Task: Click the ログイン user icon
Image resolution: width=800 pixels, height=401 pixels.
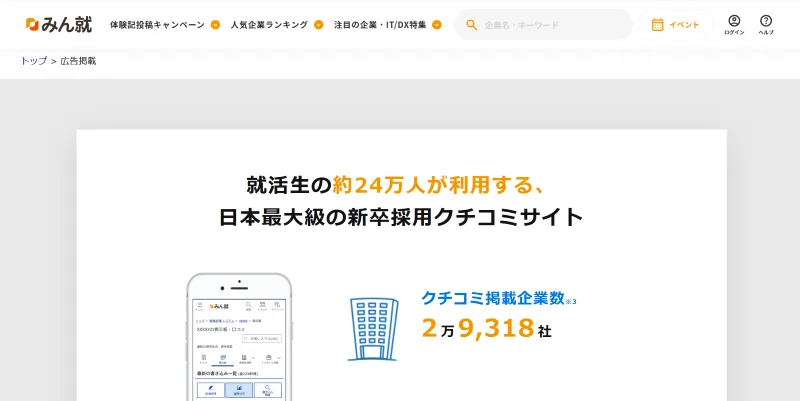Action: pyautogui.click(x=734, y=21)
